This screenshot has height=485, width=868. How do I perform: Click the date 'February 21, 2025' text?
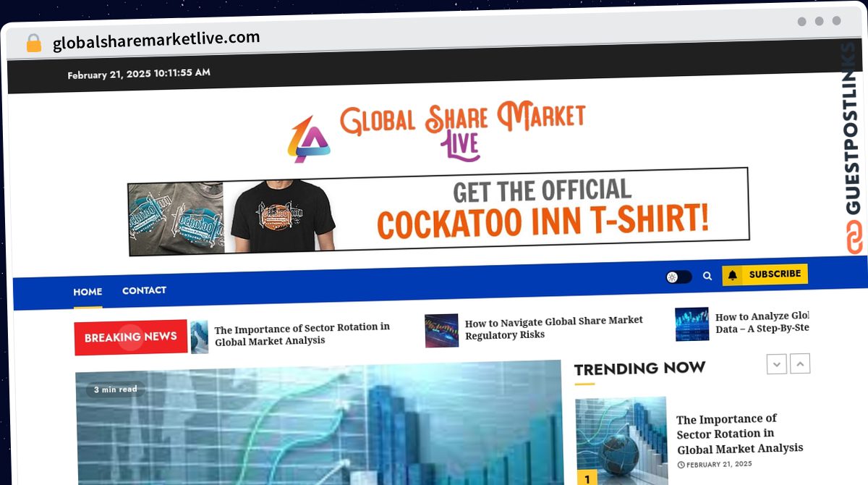109,74
